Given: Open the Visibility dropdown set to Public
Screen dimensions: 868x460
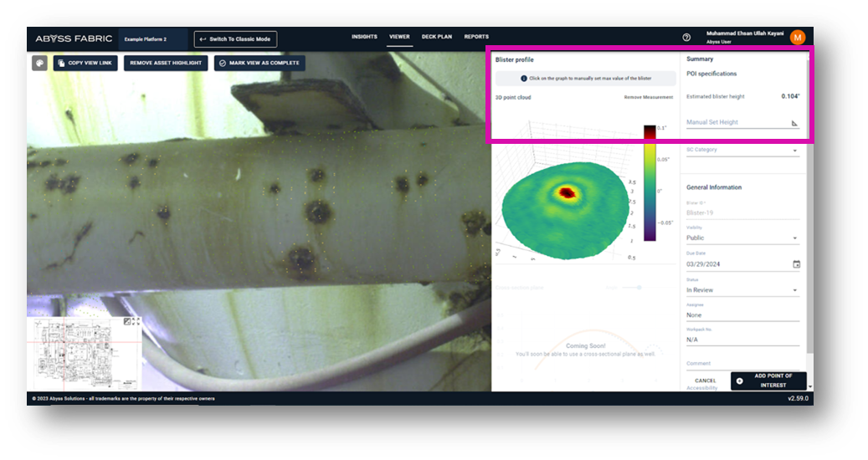Looking at the screenshot, I should pos(794,238).
